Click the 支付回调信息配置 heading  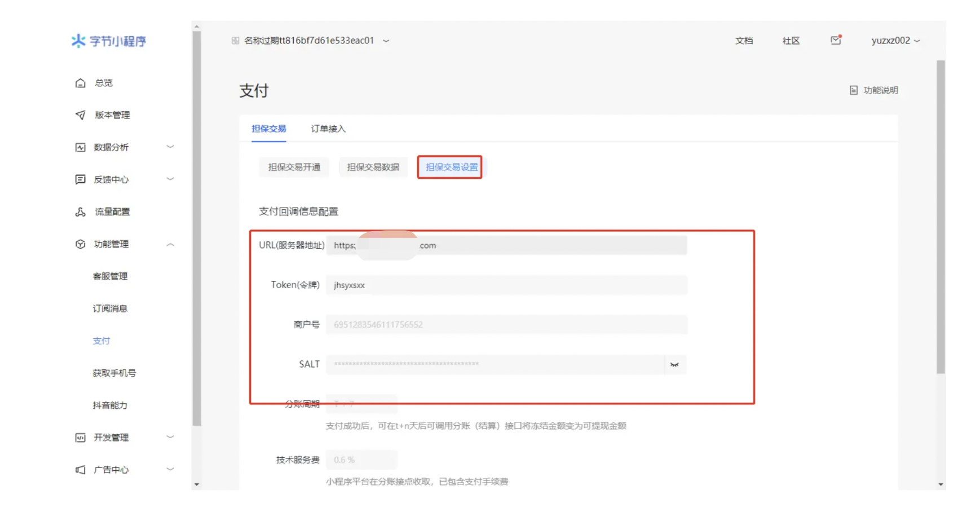(x=298, y=211)
